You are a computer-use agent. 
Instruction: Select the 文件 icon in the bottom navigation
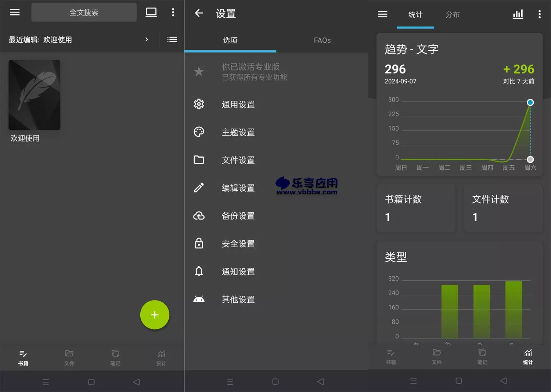(x=69, y=357)
